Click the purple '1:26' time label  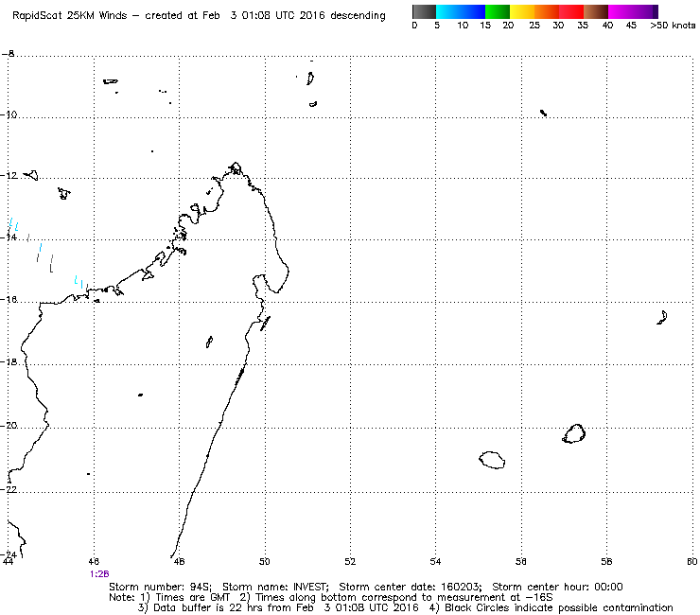click(99, 574)
